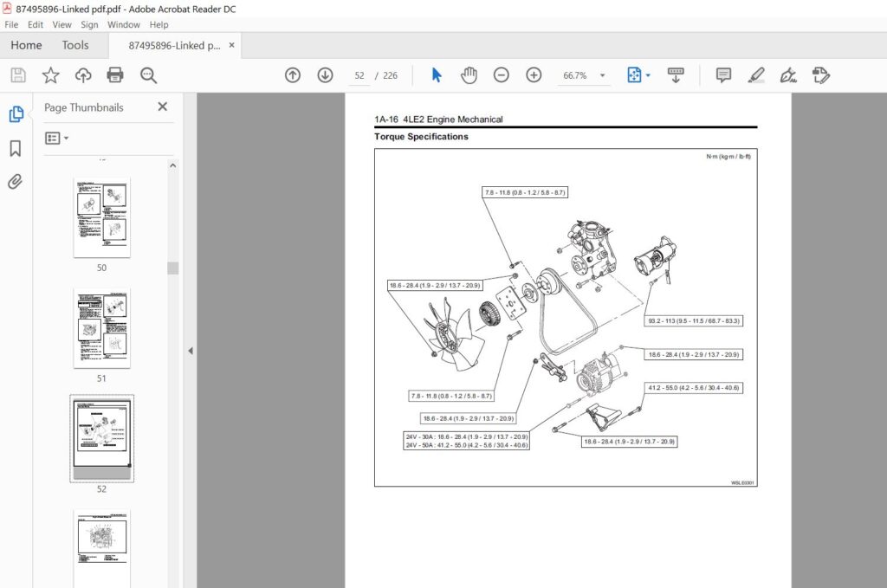The image size is (887, 588).
Task: Select the page 50 thumbnail
Action: [x=102, y=217]
